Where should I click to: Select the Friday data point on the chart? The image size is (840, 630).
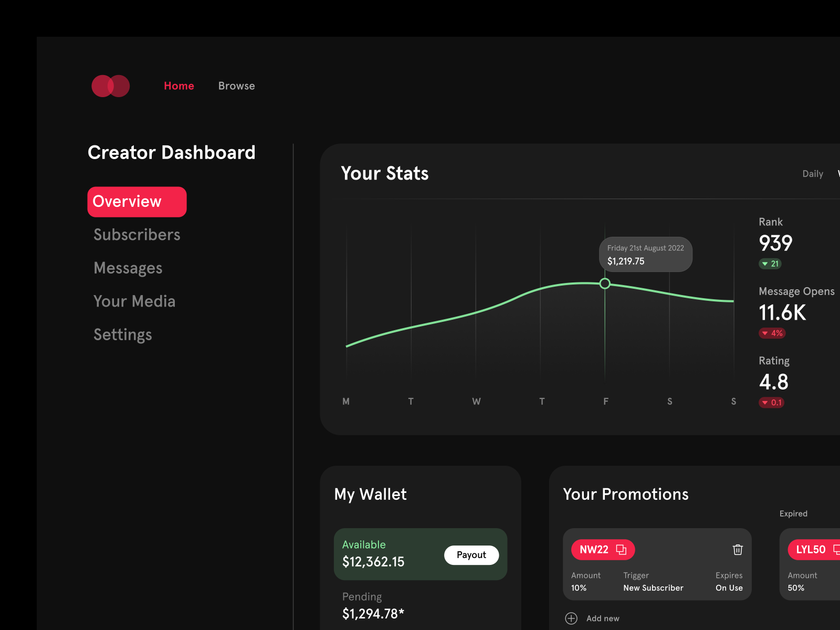(605, 283)
